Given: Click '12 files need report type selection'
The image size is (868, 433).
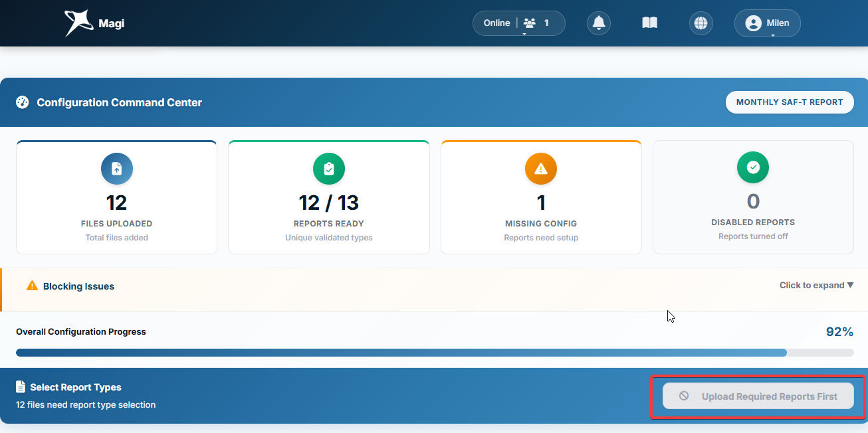Looking at the screenshot, I should click(86, 404).
